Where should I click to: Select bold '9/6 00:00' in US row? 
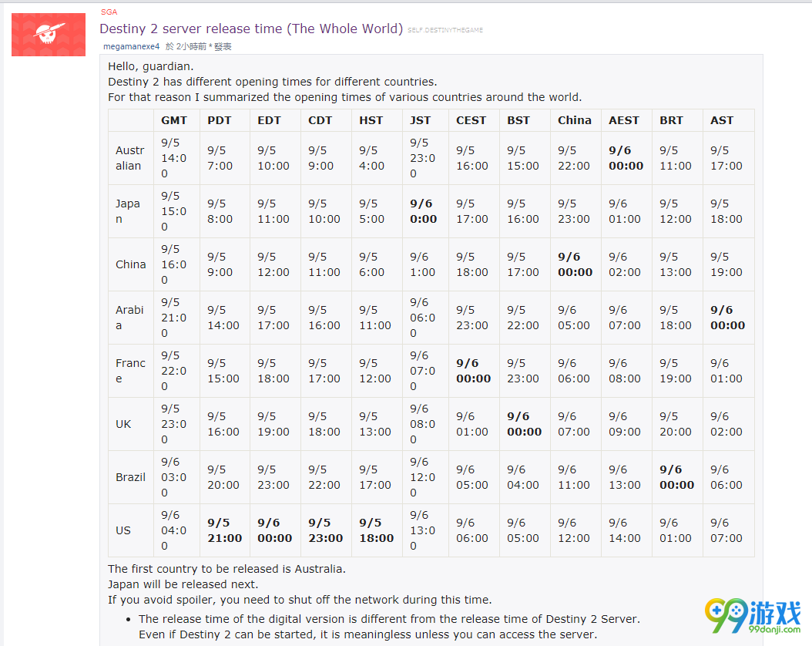[275, 530]
